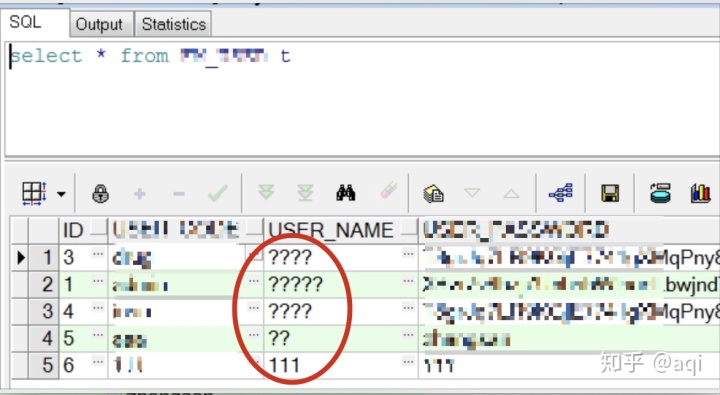Click the linked query tree icon
The image size is (720, 395).
(x=561, y=192)
